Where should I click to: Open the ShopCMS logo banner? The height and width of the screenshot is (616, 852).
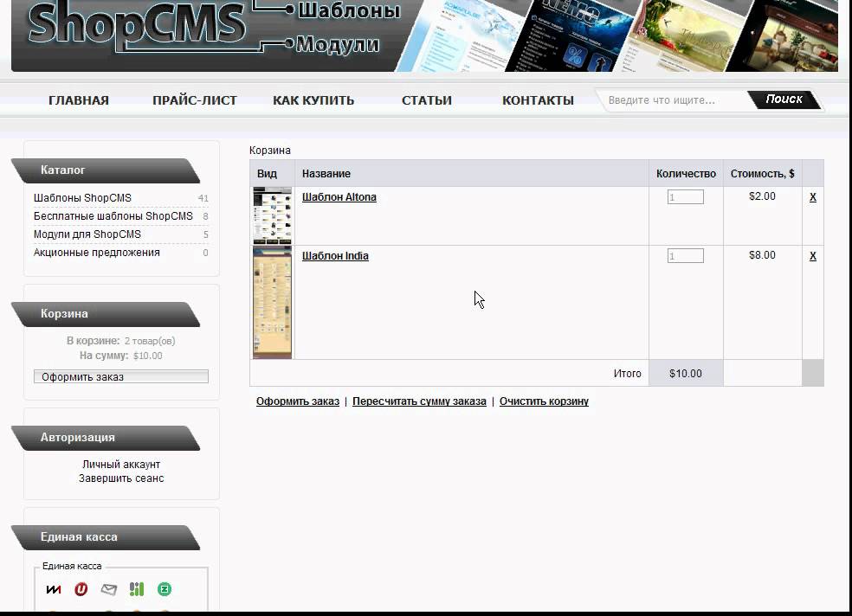(x=137, y=24)
